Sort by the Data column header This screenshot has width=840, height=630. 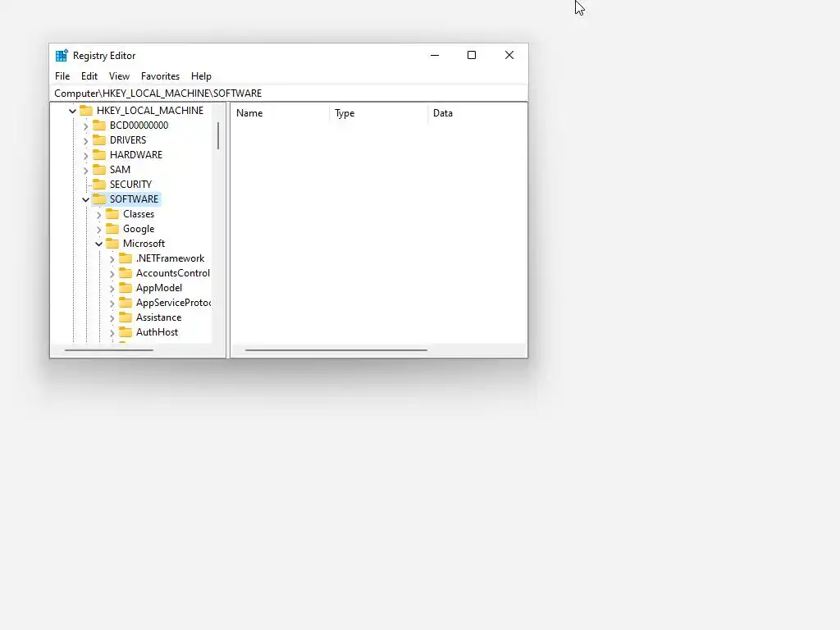(477, 113)
